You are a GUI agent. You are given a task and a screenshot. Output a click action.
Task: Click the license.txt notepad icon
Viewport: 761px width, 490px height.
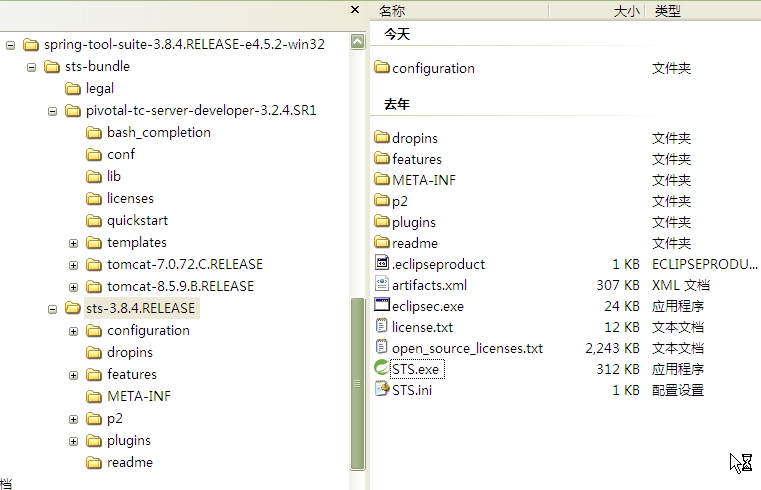[x=382, y=326]
